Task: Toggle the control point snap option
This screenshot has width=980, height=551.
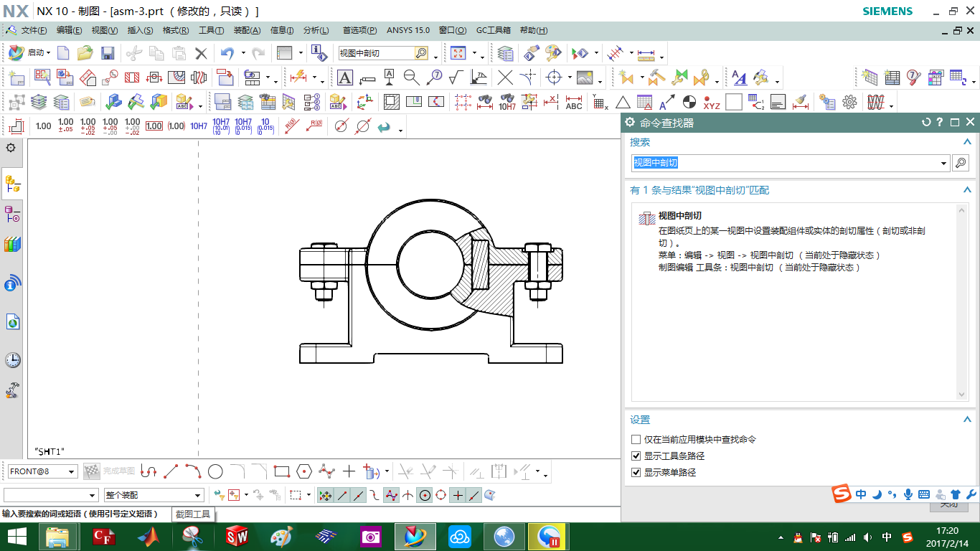Action: [x=375, y=495]
